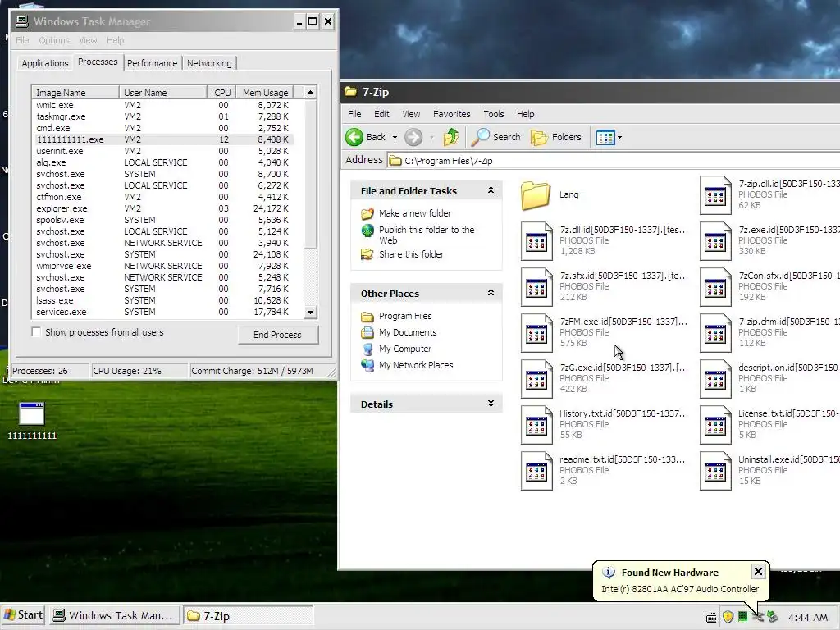The width and height of the screenshot is (840, 630).
Task: Select the History.txt.id PHOBOS file icon
Action: pyautogui.click(x=536, y=426)
